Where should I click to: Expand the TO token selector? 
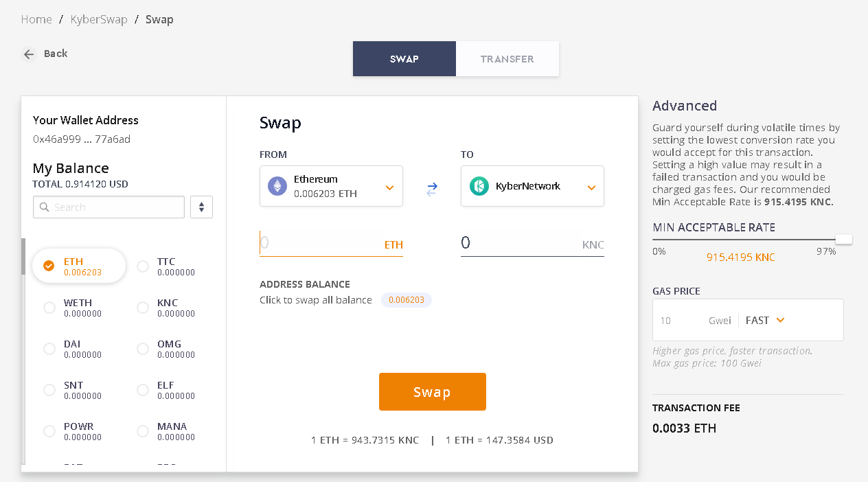click(591, 185)
